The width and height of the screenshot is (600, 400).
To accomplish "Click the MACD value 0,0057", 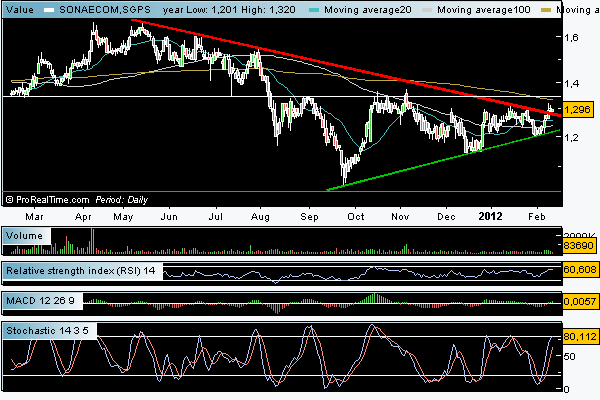I will [579, 301].
